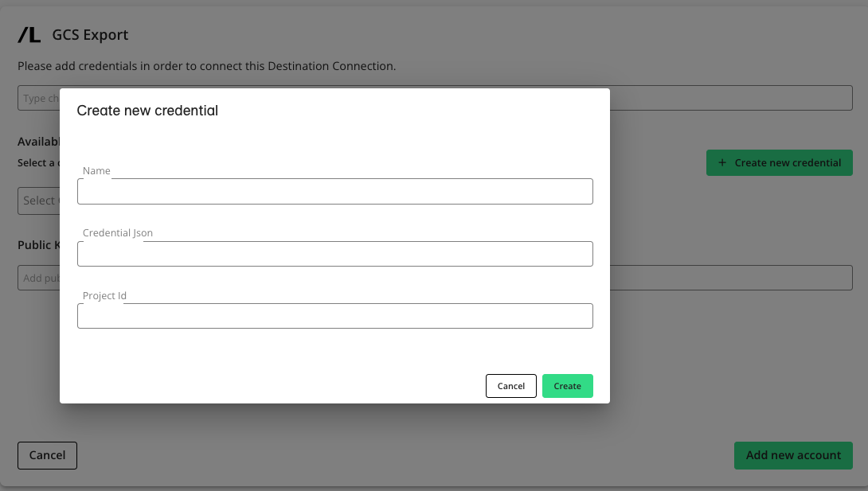Click the green Create new credential page button
The width and height of the screenshot is (868, 491).
[779, 162]
